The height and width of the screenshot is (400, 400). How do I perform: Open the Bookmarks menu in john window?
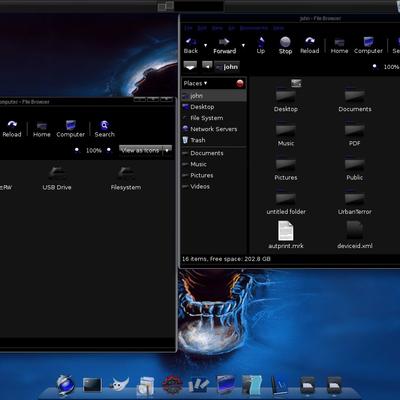coord(254,28)
